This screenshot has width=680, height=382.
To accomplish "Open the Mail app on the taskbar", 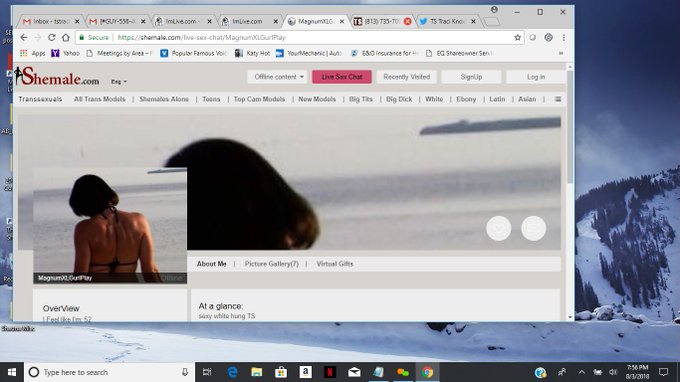I will (x=354, y=372).
